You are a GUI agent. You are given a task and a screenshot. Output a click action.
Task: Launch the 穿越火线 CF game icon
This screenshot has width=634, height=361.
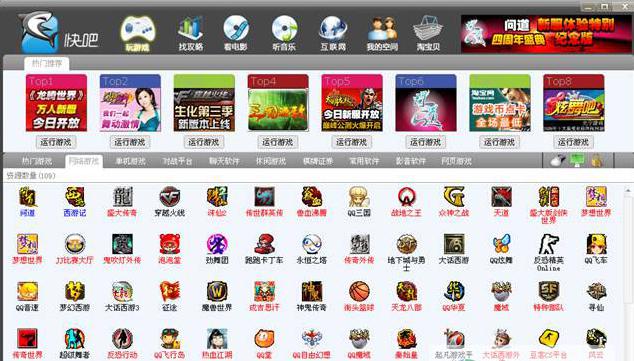pos(169,197)
